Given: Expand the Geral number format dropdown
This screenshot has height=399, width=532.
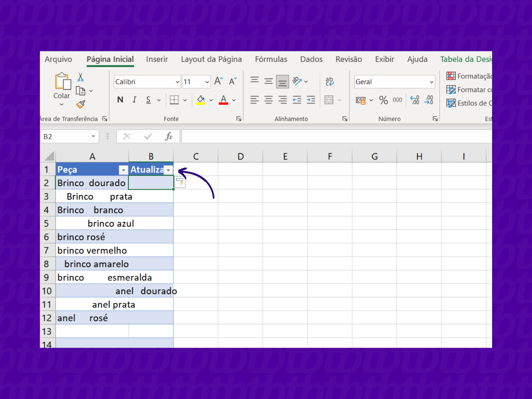Looking at the screenshot, I should coord(432,82).
